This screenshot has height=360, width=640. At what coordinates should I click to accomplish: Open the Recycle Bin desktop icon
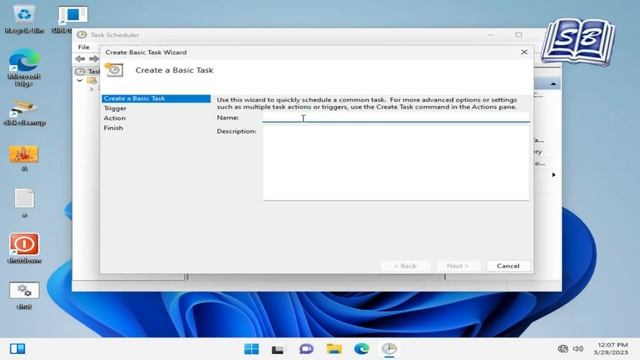tap(24, 19)
